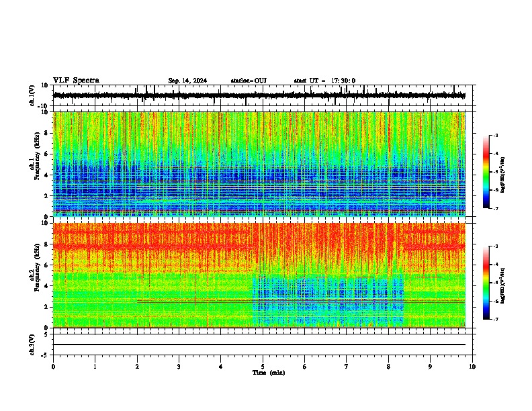
Task: Click the ch.1 frequency tick label "8"
Action: (47, 133)
